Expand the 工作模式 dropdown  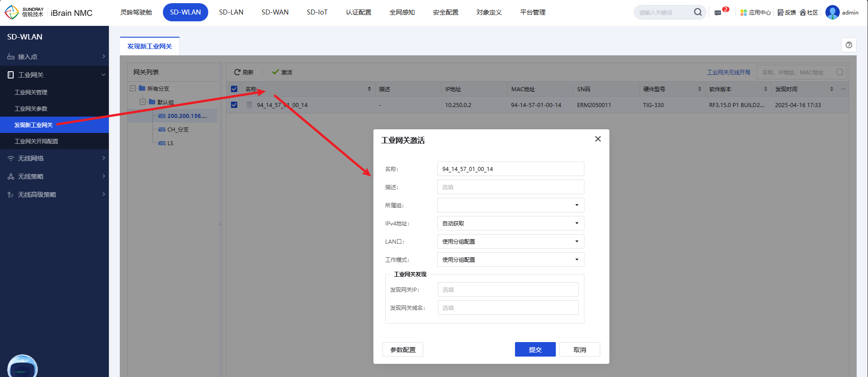[x=510, y=259]
